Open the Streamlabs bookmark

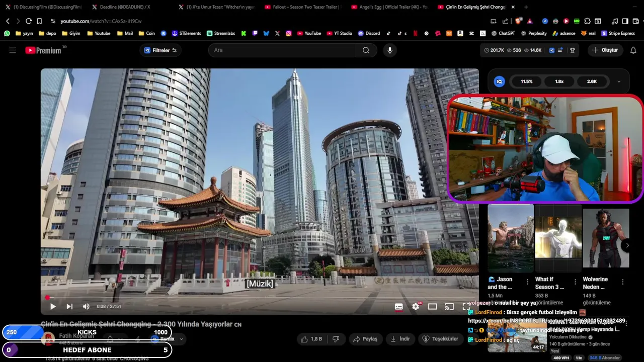coord(221,33)
